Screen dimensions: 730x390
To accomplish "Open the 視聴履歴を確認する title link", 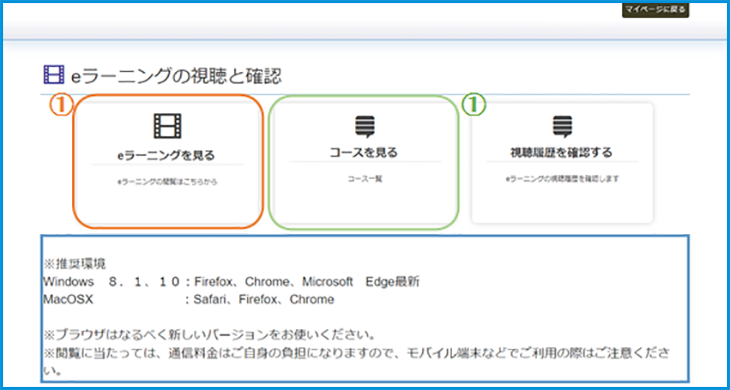I will (x=562, y=153).
